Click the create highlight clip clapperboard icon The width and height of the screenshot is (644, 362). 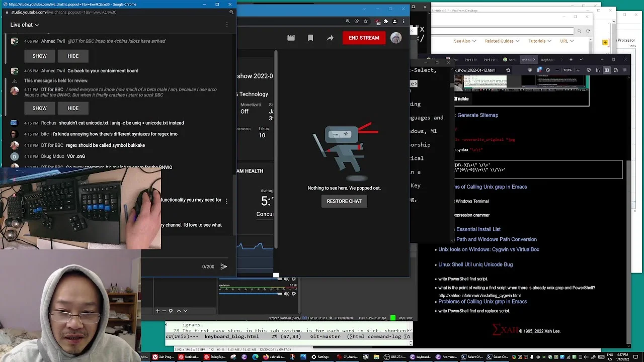[291, 38]
